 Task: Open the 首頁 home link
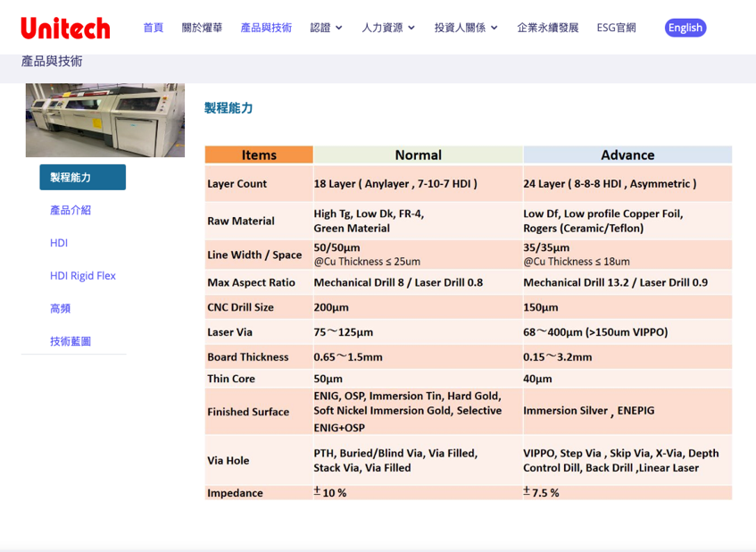pos(154,28)
